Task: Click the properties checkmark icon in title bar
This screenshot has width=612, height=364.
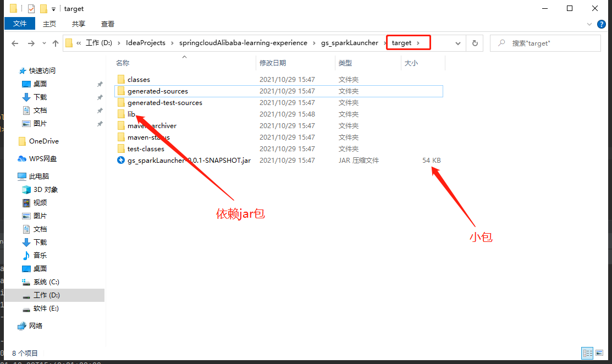Action: [x=31, y=9]
